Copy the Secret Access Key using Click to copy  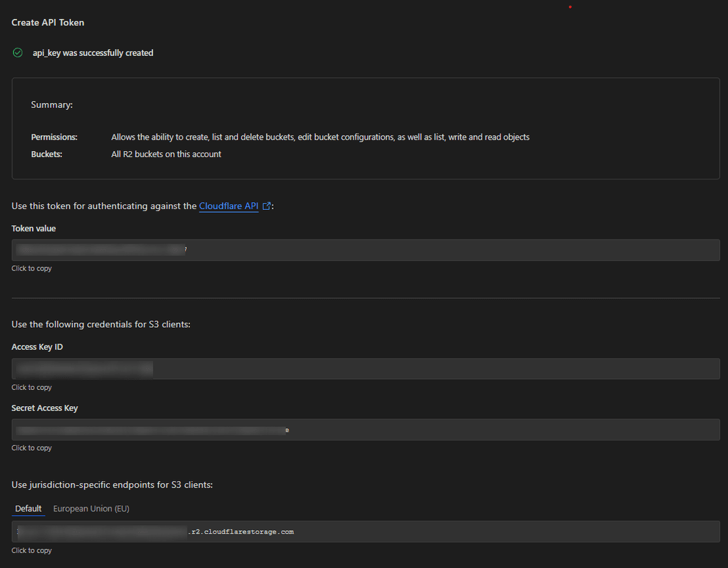pos(31,447)
